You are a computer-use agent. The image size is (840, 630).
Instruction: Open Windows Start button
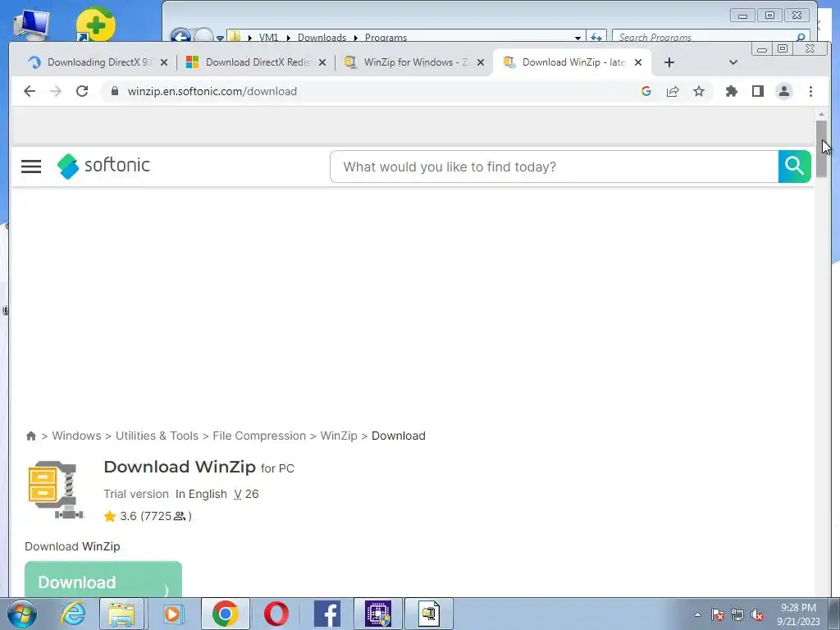(21, 614)
